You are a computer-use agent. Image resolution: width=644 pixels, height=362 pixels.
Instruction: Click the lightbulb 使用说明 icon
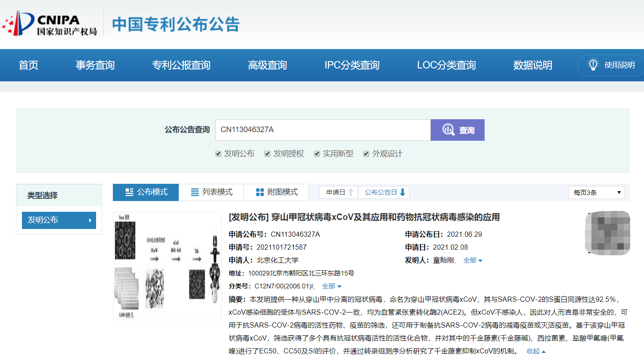tap(593, 65)
